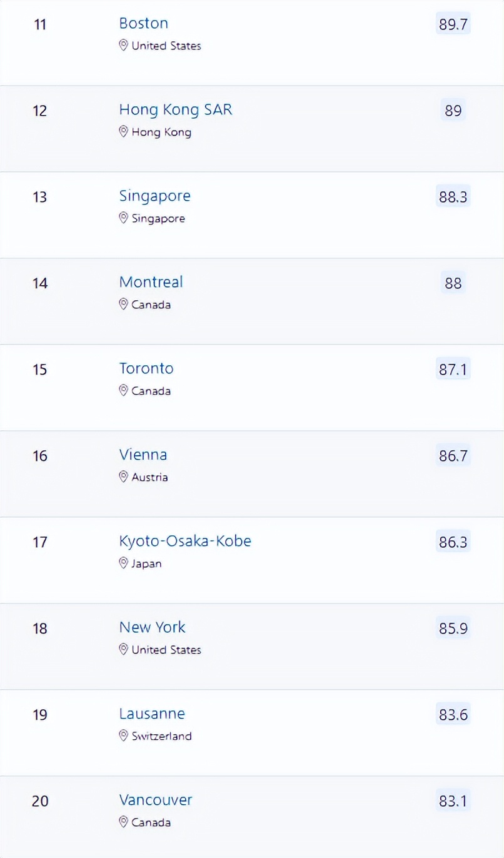Screen dimensions: 504x858
Task: Click the 89.7 score badge for Boston
Action: pos(453,24)
